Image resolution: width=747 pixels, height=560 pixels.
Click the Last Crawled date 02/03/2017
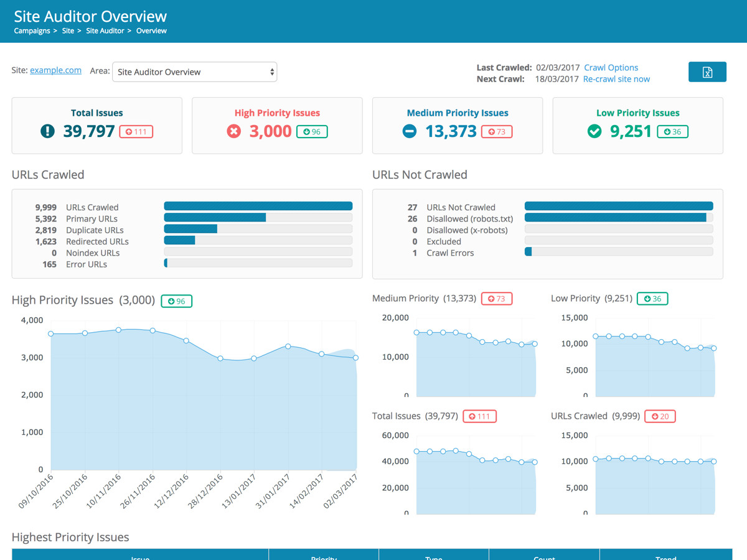pyautogui.click(x=558, y=68)
